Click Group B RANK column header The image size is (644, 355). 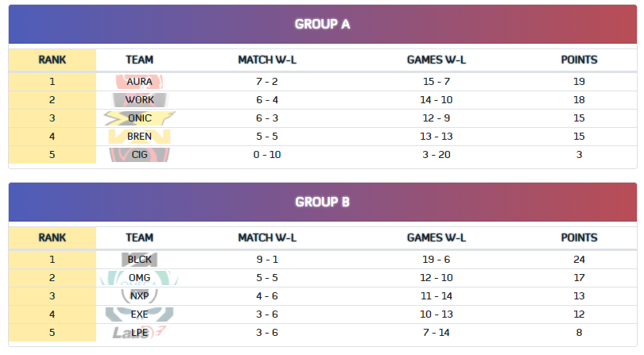coord(52,237)
